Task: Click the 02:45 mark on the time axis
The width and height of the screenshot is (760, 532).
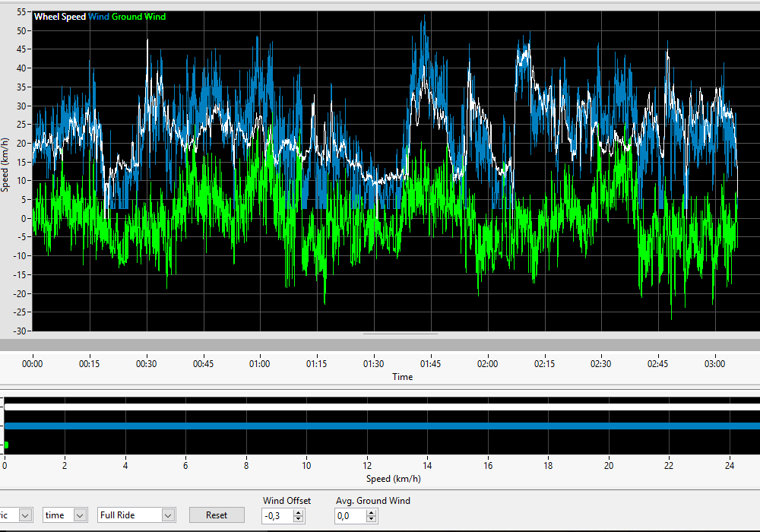Action: 658,364
